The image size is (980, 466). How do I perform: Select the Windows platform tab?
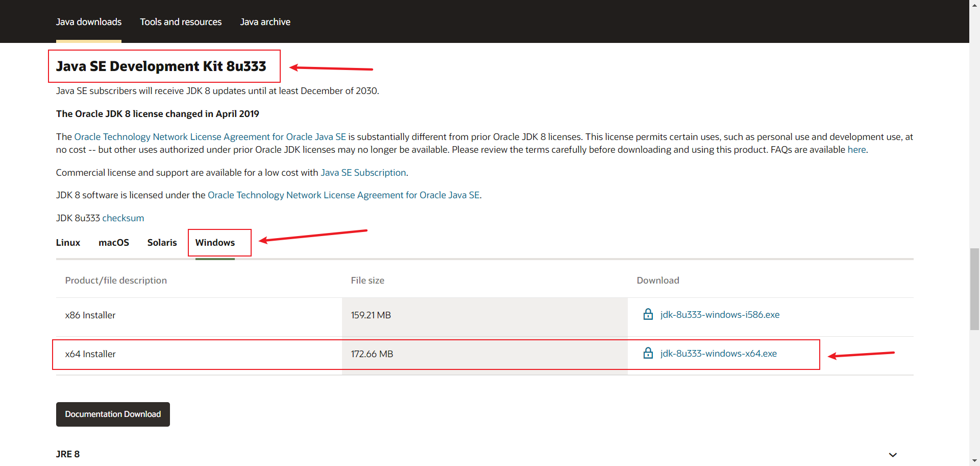[x=215, y=243]
